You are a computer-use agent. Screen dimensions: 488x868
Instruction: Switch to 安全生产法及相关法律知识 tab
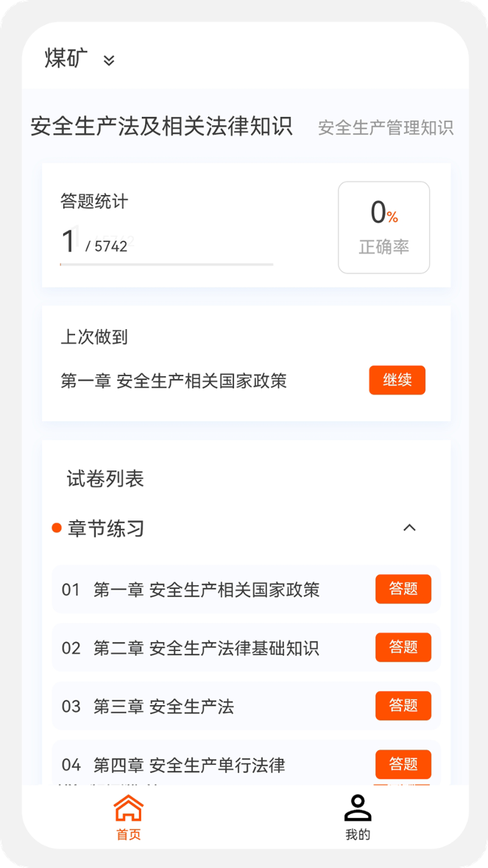pos(161,127)
